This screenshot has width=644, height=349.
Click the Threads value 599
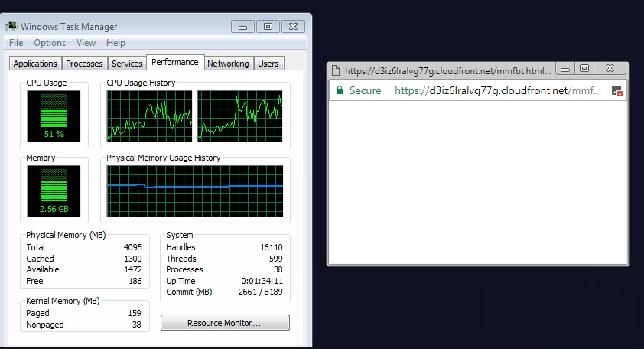click(275, 259)
